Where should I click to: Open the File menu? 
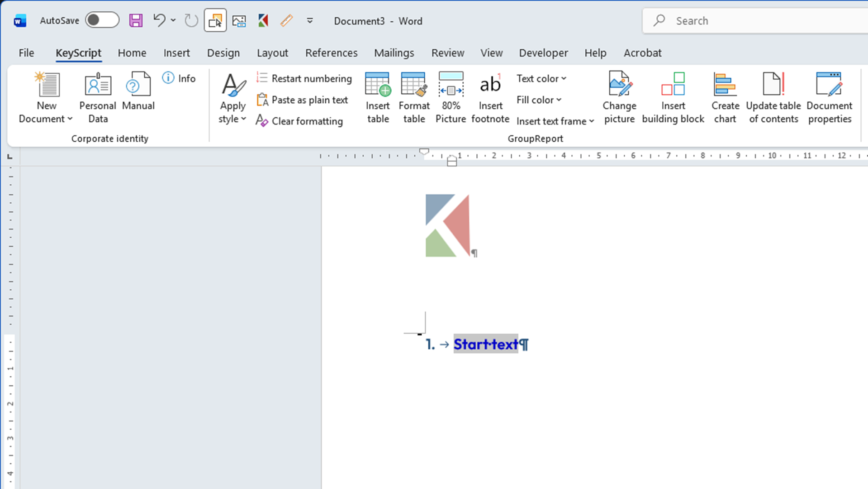click(26, 53)
